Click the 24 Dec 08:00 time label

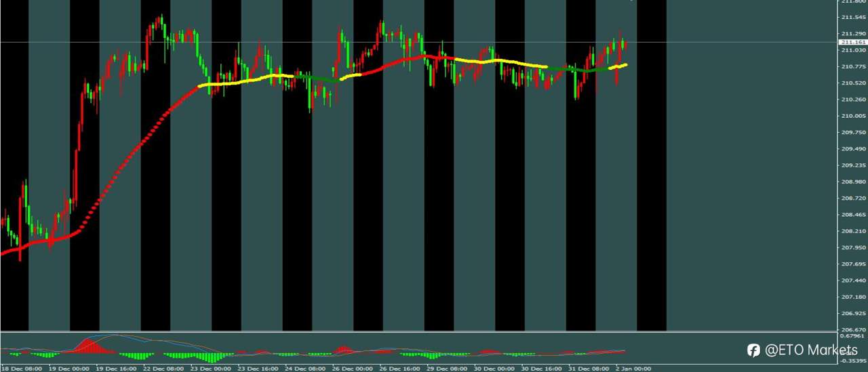[305, 369]
